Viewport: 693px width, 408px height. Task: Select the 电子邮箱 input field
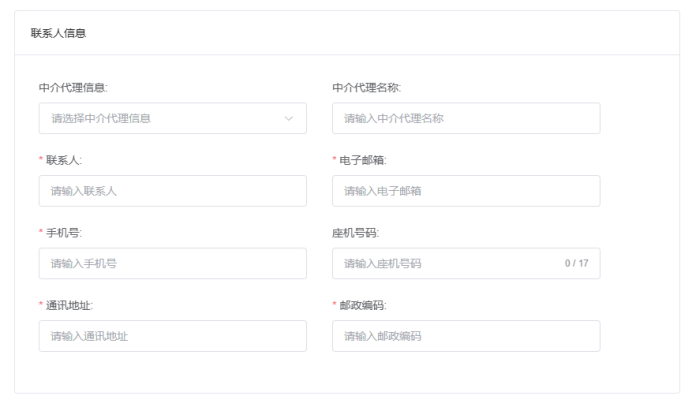coord(466,191)
